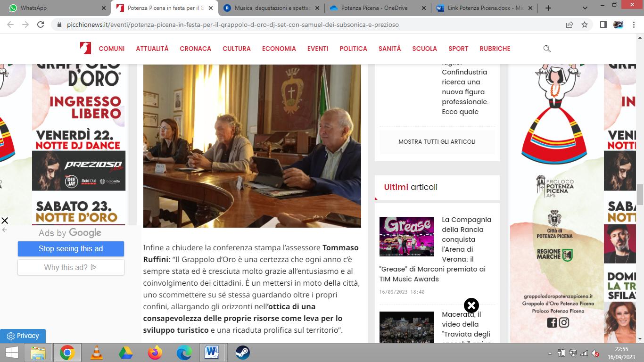The width and height of the screenshot is (644, 362).
Task: Switch to the Link Potenza Picena.docx tab
Action: click(x=484, y=8)
